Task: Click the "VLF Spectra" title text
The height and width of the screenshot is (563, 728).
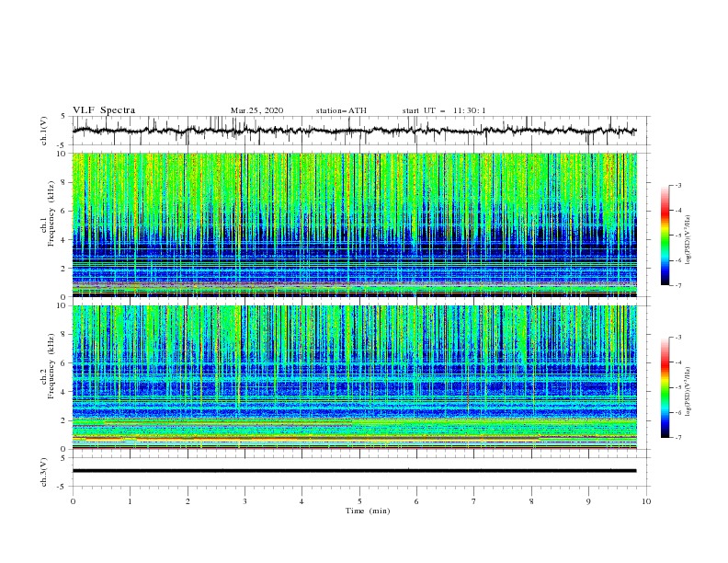Action: [x=104, y=110]
